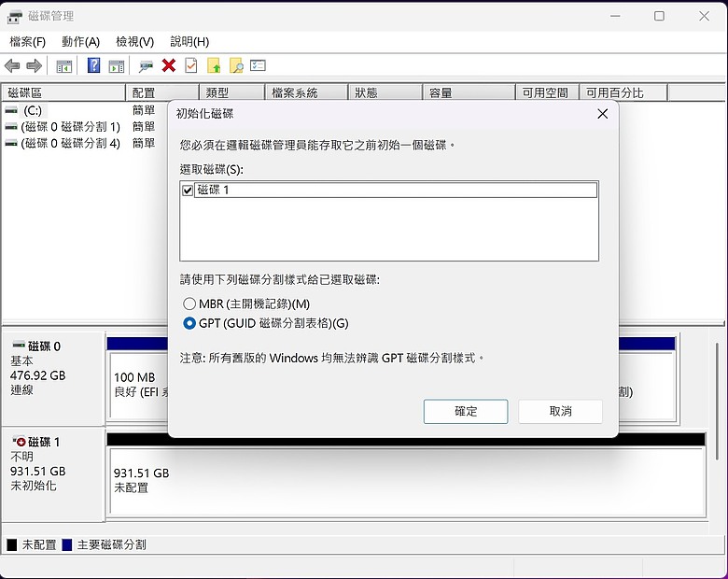Click 476.92 GB text under 磁碟 0
Viewport: 728px width, 579px height.
point(37,375)
